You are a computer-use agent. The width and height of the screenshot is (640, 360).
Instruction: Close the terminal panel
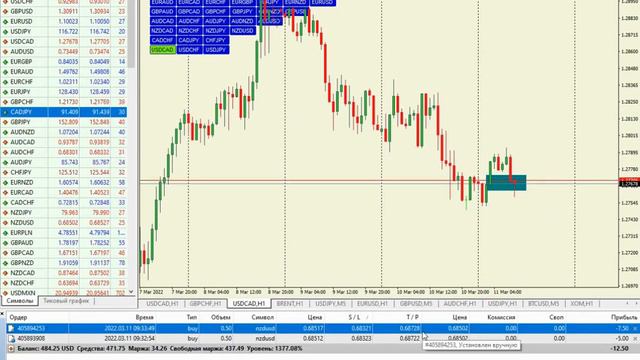click(x=2, y=313)
